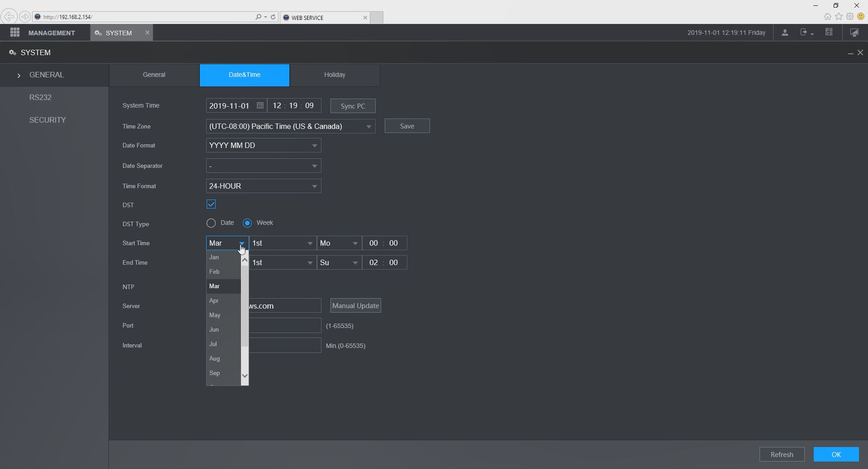Open browser settings gear icon
Image resolution: width=868 pixels, height=469 pixels.
click(850, 16)
